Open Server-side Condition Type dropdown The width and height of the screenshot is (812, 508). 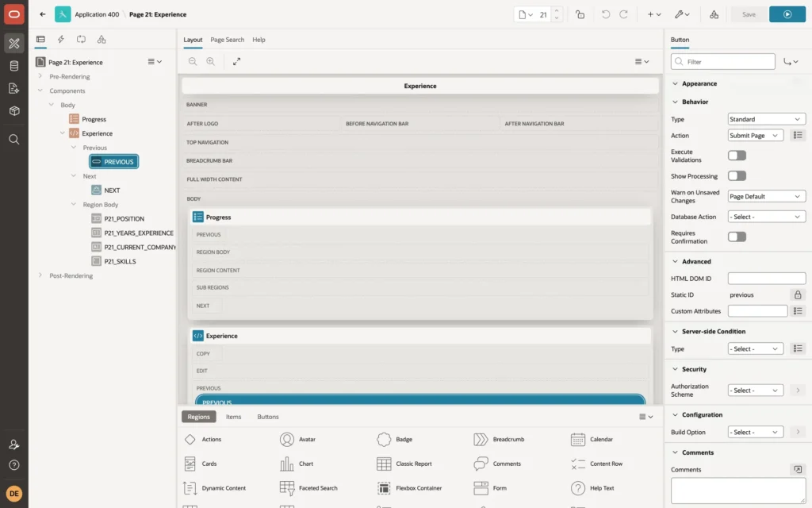click(755, 349)
